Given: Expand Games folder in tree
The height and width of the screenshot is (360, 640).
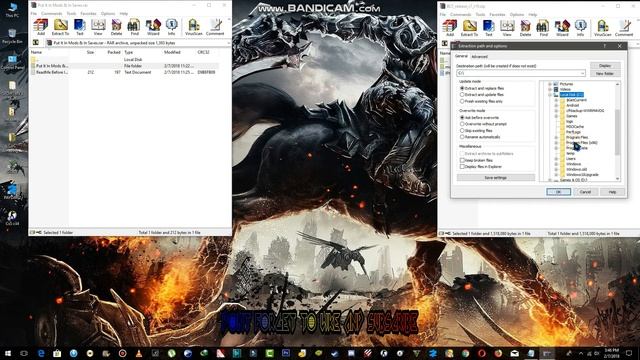Looking at the screenshot, I should (556, 116).
